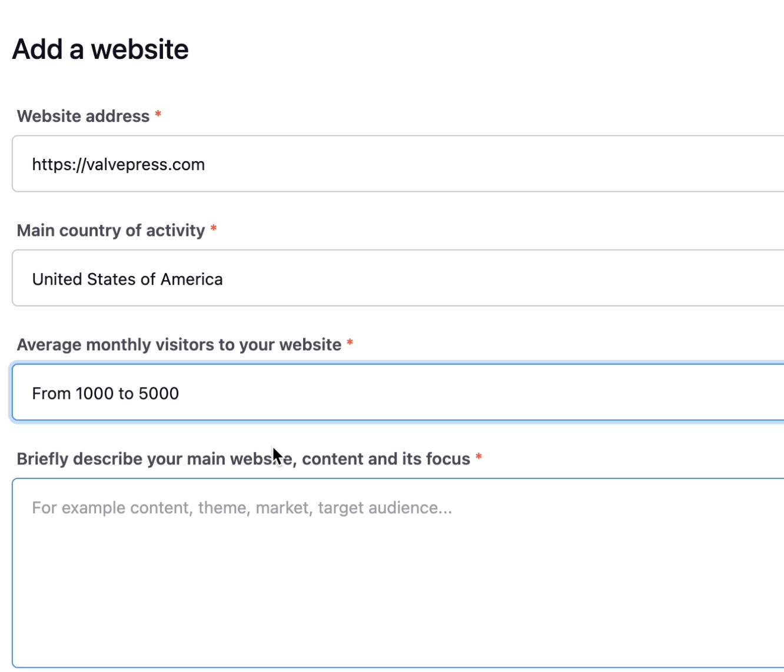
Task: Click the 'https://valvepress.com' URL text
Action: coord(118,165)
